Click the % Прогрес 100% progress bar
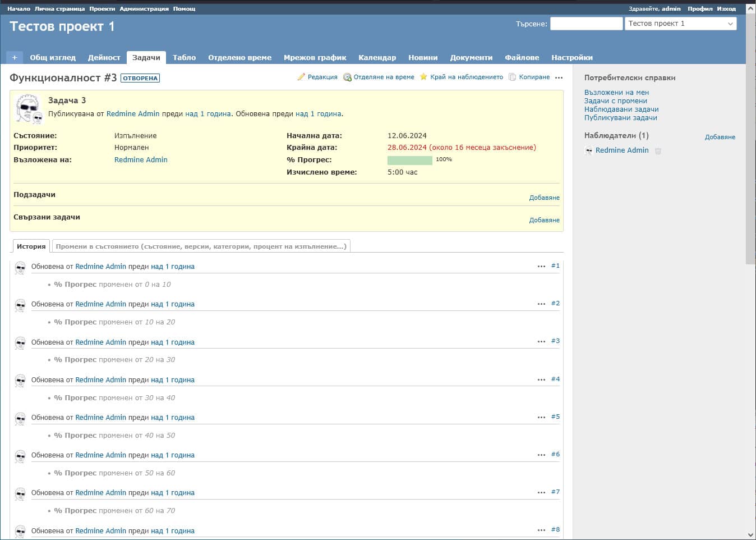Image resolution: width=756 pixels, height=540 pixels. click(x=410, y=161)
